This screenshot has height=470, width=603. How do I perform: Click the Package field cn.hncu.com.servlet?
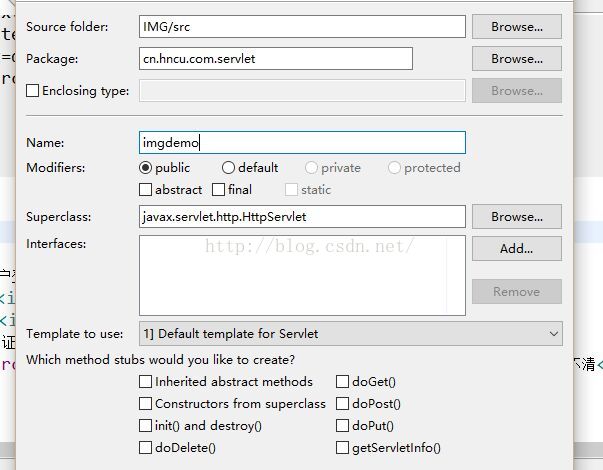(x=276, y=58)
